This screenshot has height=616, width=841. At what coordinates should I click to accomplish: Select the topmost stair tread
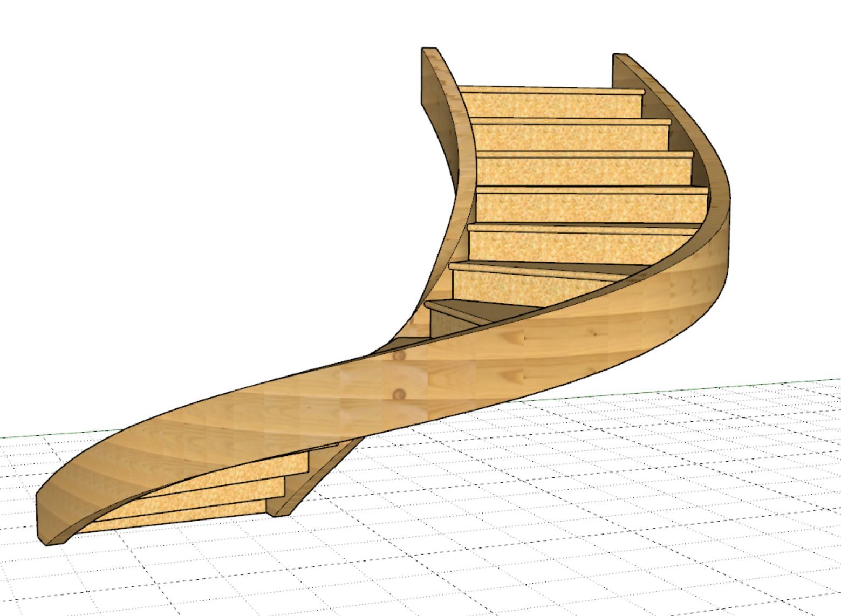551,90
